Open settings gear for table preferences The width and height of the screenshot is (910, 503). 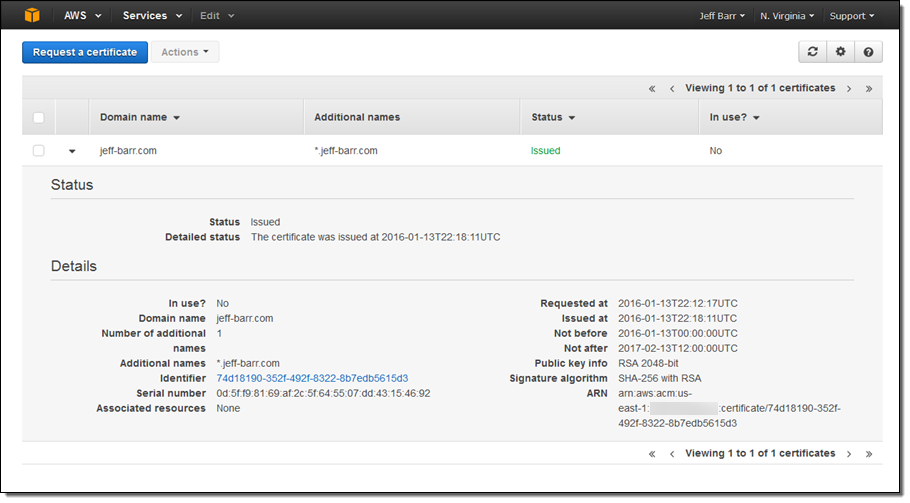tap(840, 52)
